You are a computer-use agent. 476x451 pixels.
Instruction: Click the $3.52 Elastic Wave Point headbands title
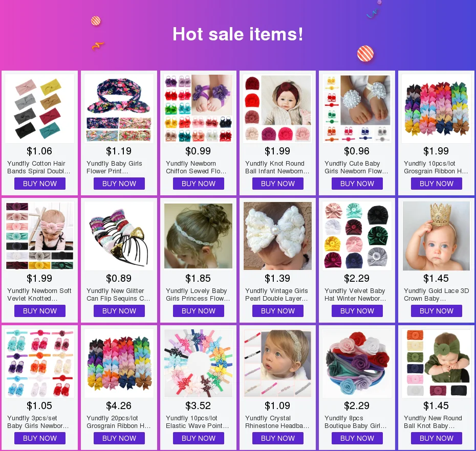[x=198, y=422]
